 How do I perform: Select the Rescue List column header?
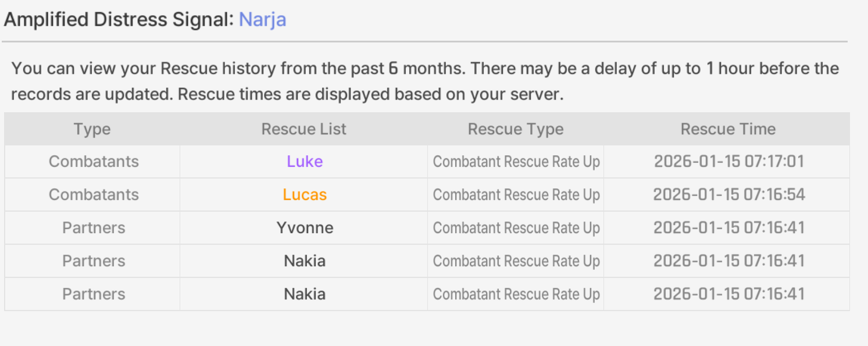tap(303, 129)
